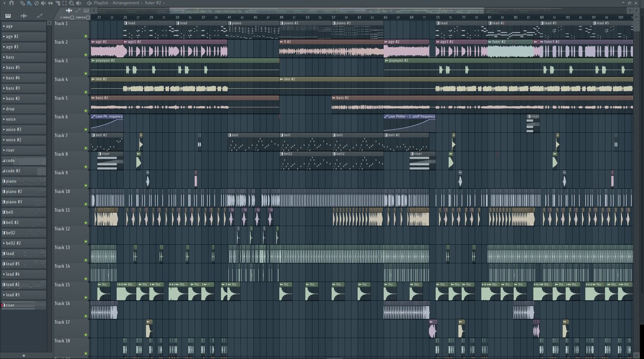This screenshot has width=644, height=359.
Task: Click the Track 18 header label
Action: [62, 341]
